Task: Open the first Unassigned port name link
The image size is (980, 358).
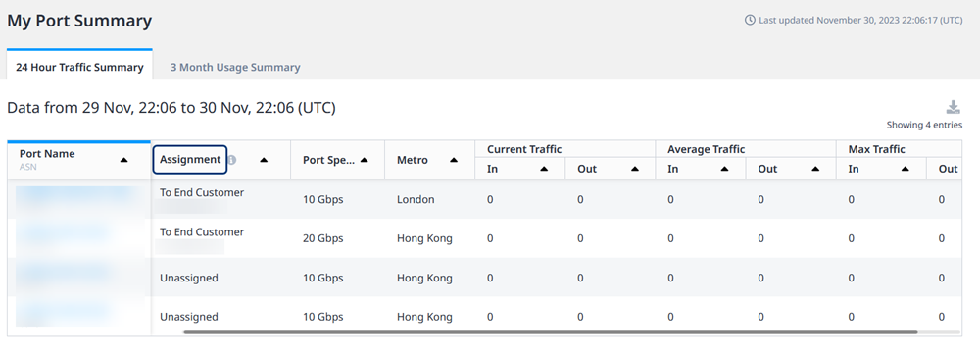Action: (65, 273)
